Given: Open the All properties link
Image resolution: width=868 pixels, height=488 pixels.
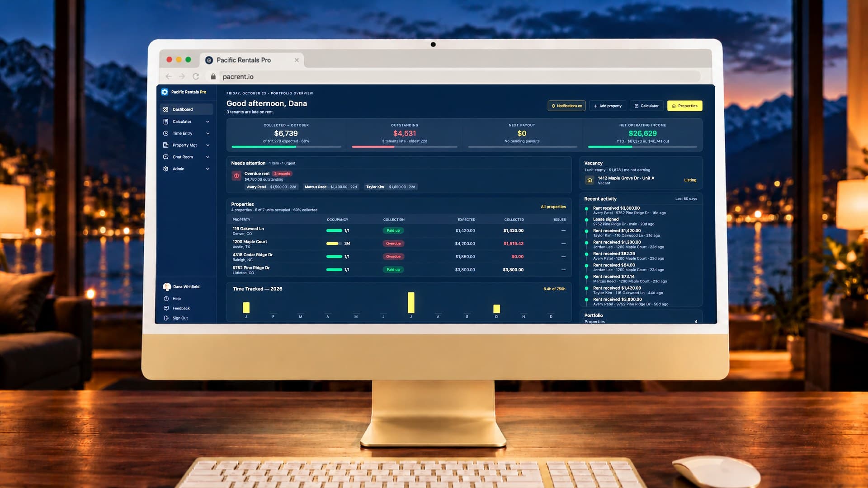Looking at the screenshot, I should pyautogui.click(x=553, y=206).
